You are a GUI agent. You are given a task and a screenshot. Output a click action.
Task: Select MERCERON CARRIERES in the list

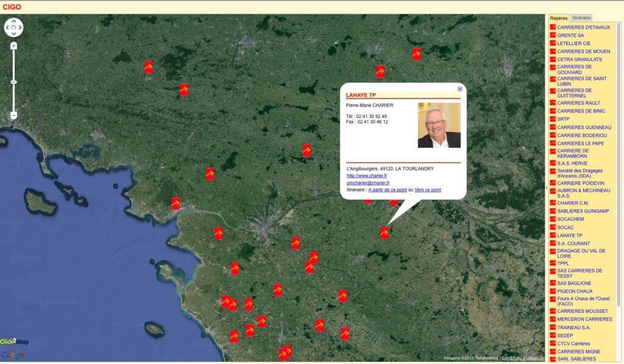tap(584, 319)
